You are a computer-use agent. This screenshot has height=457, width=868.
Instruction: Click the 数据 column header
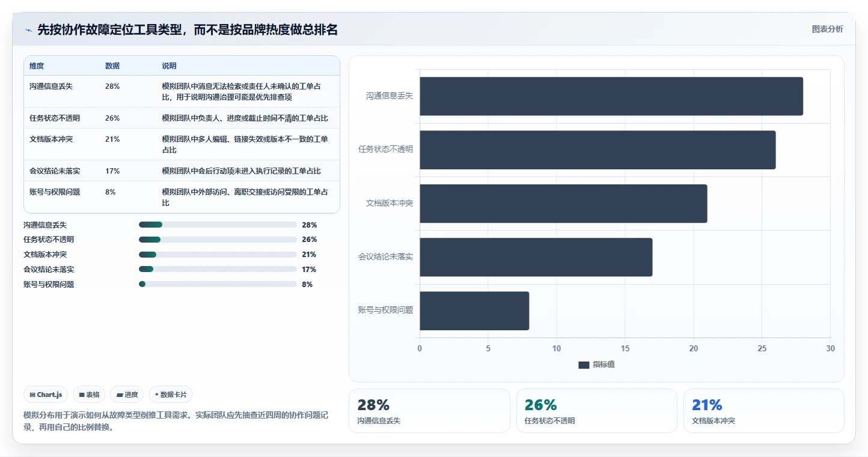click(x=112, y=66)
